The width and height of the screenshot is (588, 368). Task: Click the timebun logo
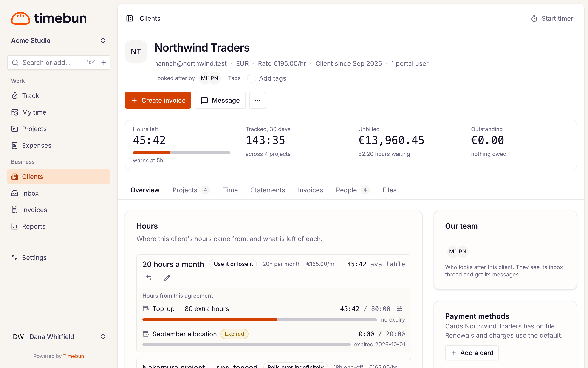(49, 18)
